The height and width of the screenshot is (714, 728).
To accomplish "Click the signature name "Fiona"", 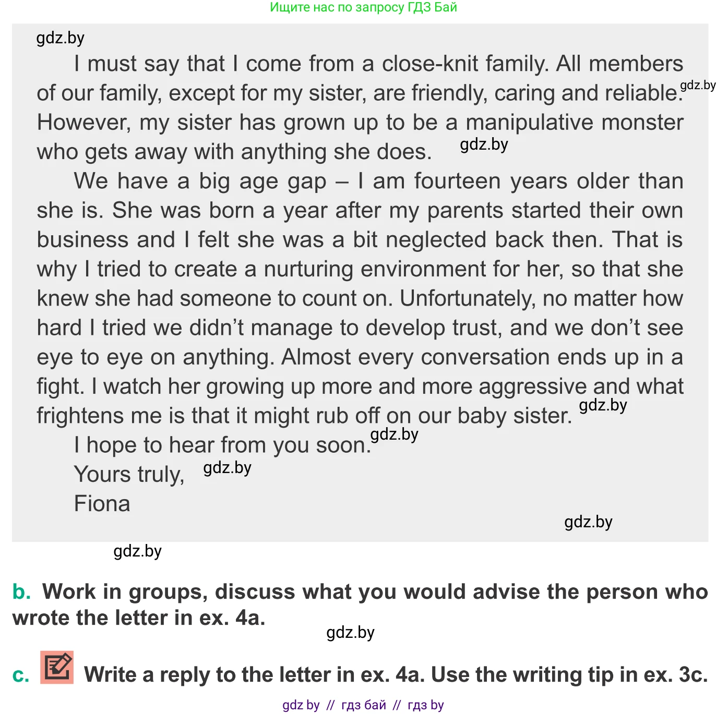I will click(102, 504).
